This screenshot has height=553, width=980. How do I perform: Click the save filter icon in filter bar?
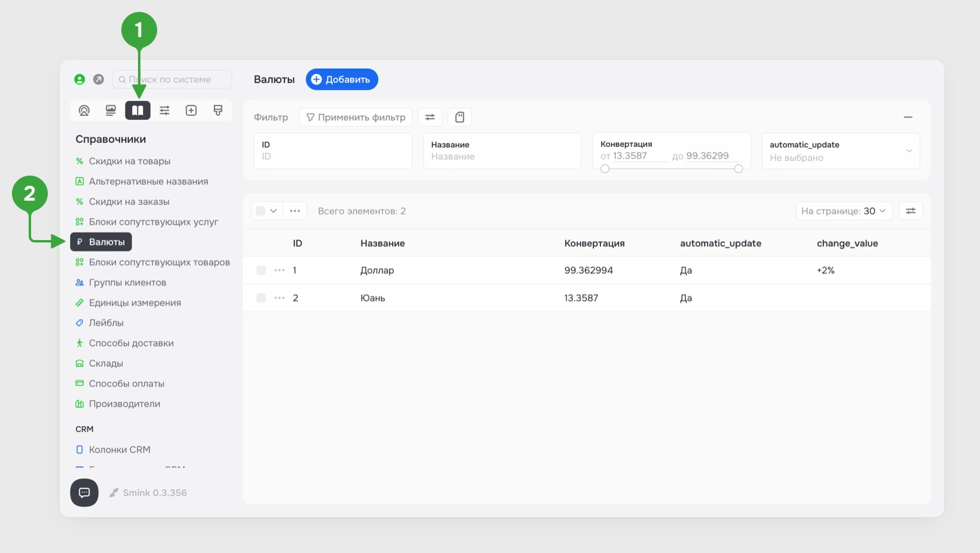[x=460, y=117]
